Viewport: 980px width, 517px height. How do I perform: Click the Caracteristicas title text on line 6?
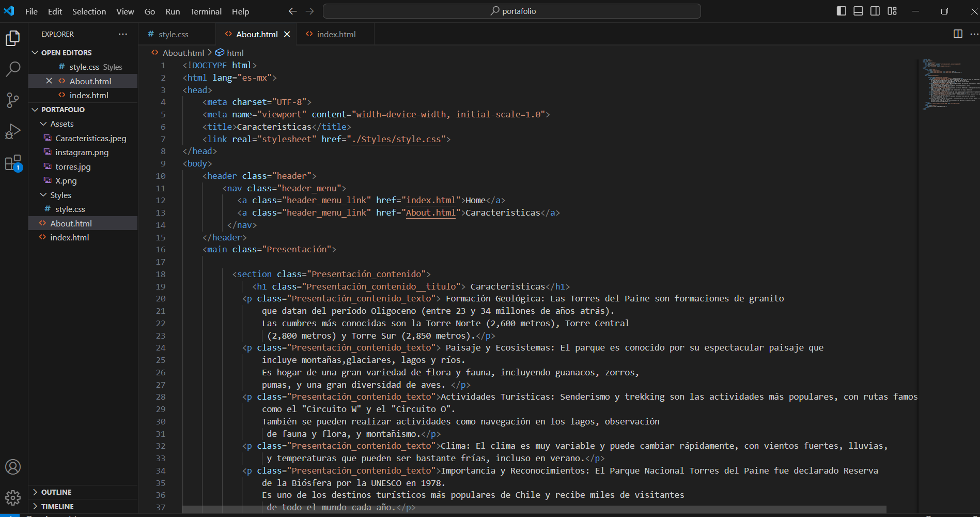point(274,127)
